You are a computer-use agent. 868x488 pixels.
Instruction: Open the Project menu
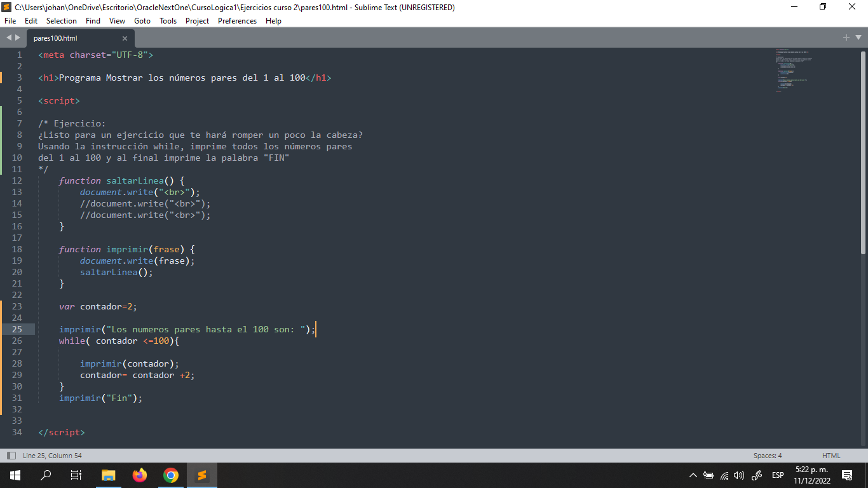pos(198,21)
